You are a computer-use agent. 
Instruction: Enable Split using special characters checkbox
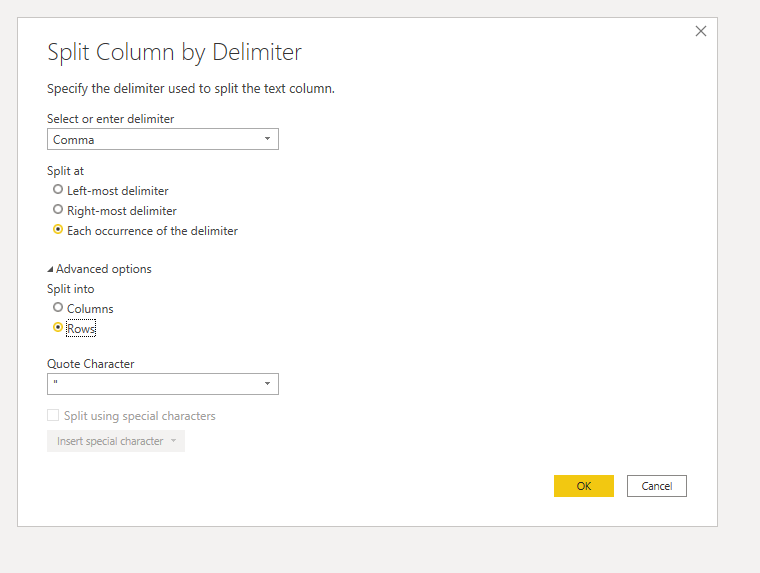click(x=53, y=415)
